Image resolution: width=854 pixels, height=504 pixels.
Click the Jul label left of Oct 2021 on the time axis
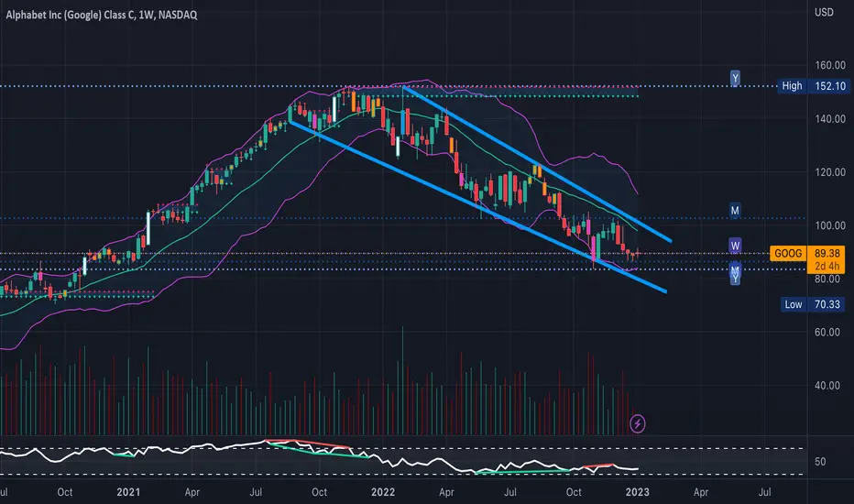point(256,492)
